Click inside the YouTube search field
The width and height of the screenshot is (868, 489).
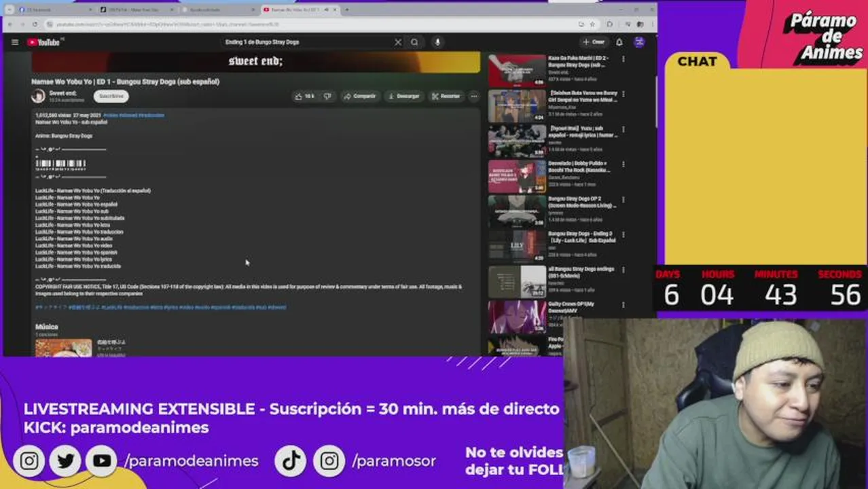coord(306,42)
